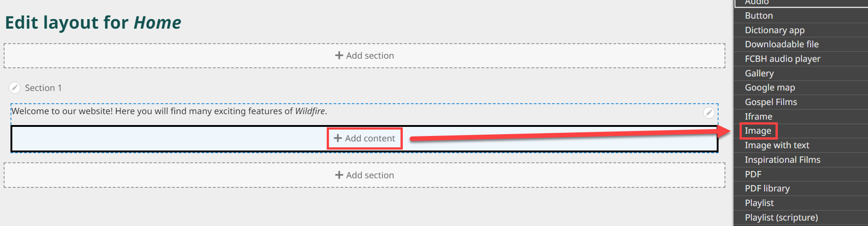Choose Gallery in the content menu

[x=759, y=74]
